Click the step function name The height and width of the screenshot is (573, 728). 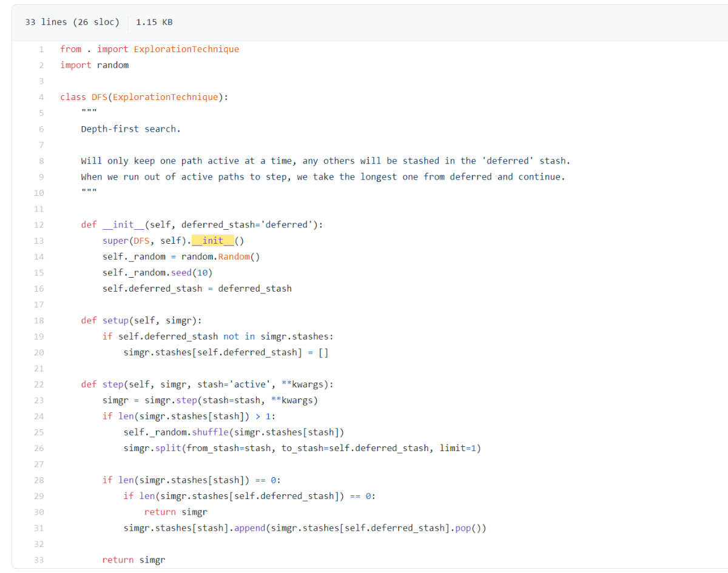coord(113,384)
